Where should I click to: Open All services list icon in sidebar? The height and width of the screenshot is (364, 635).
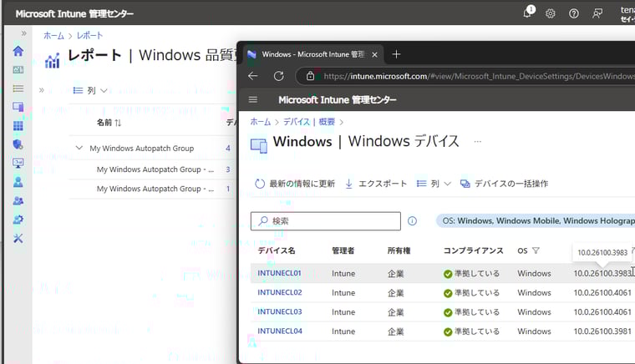pyautogui.click(x=18, y=88)
